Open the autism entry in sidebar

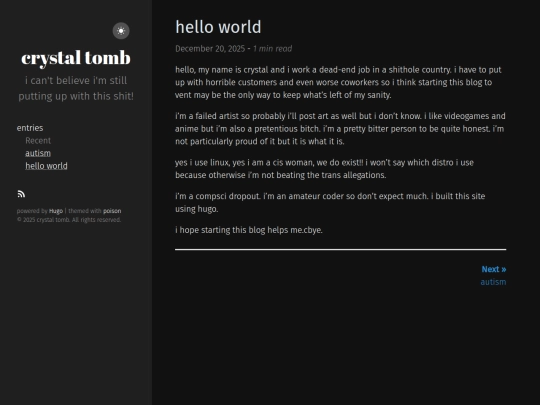[38, 153]
